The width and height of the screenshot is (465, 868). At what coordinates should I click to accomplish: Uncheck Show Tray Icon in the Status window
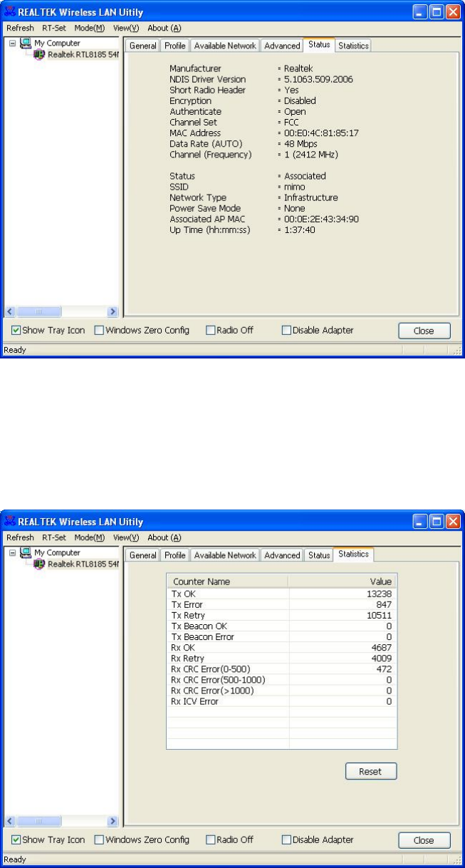click(x=16, y=331)
